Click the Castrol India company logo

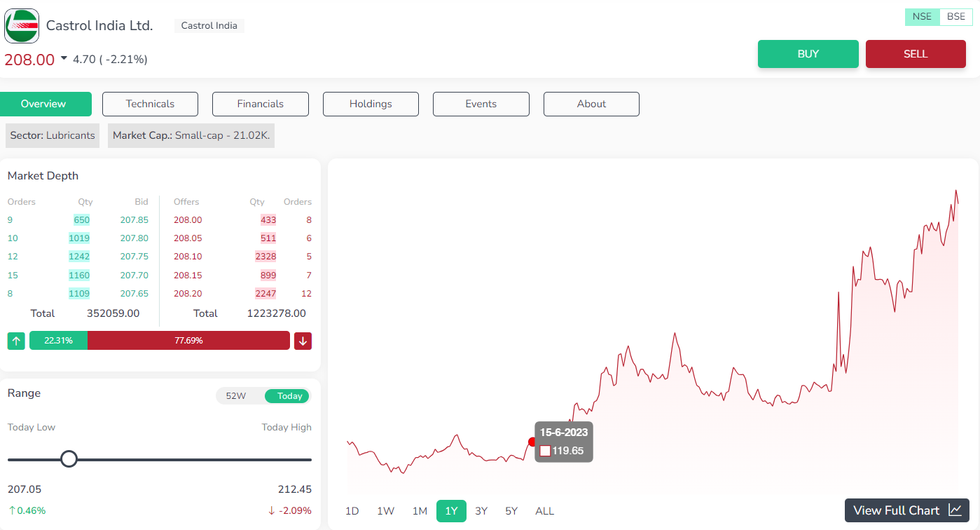pos(22,26)
